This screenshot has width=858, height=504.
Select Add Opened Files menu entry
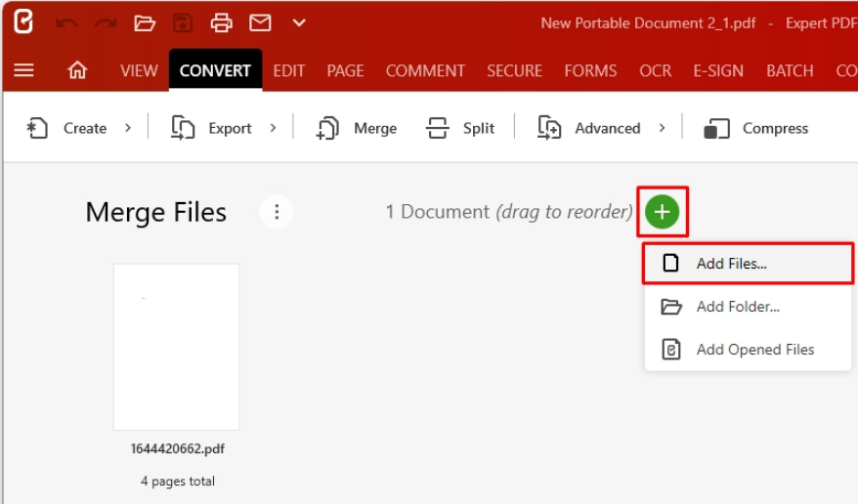point(754,350)
